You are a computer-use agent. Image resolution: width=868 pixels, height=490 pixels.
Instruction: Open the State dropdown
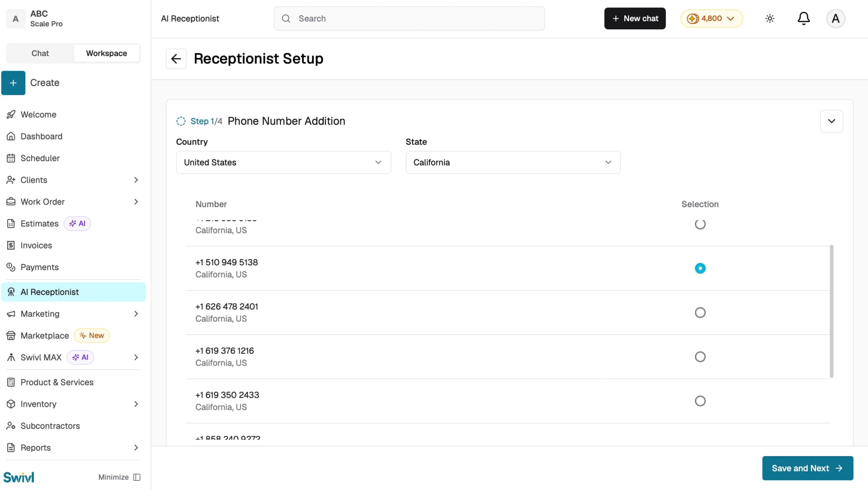click(513, 162)
